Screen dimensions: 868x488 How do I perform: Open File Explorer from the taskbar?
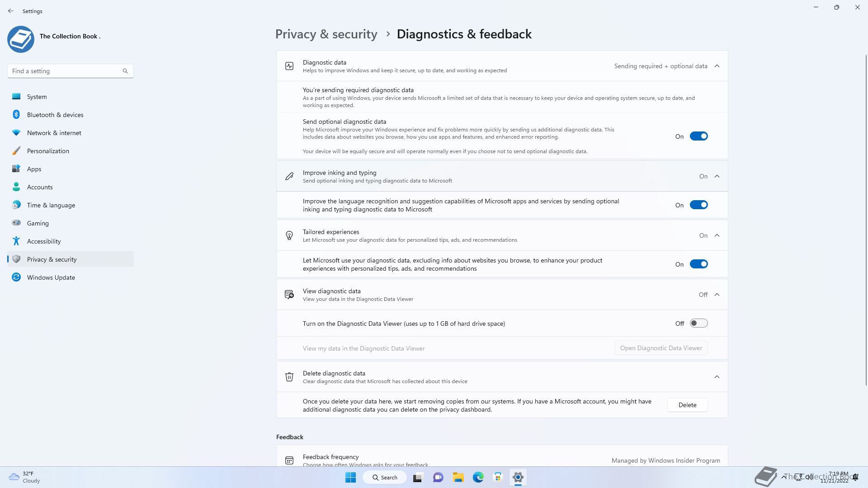pos(458,477)
